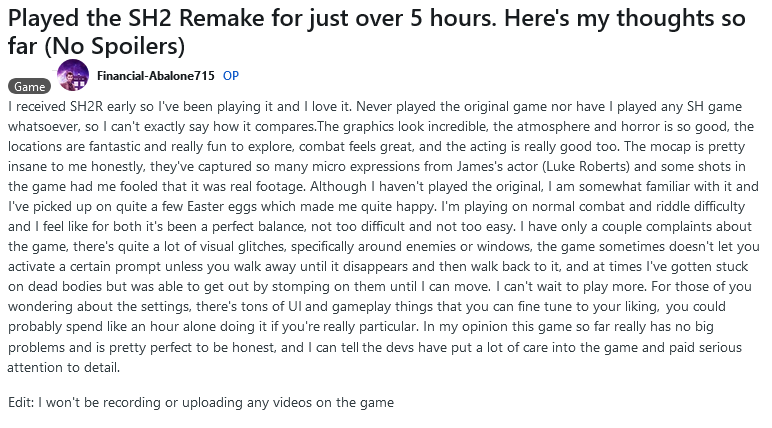Click the "(No Spoilers)" text in the title
772x428 pixels.
pos(114,46)
